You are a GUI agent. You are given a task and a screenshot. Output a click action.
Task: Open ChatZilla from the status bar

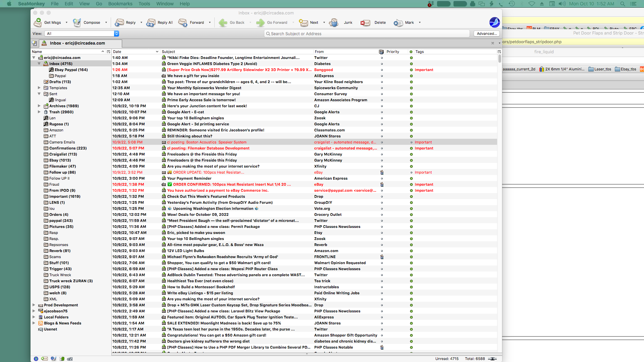70,359
